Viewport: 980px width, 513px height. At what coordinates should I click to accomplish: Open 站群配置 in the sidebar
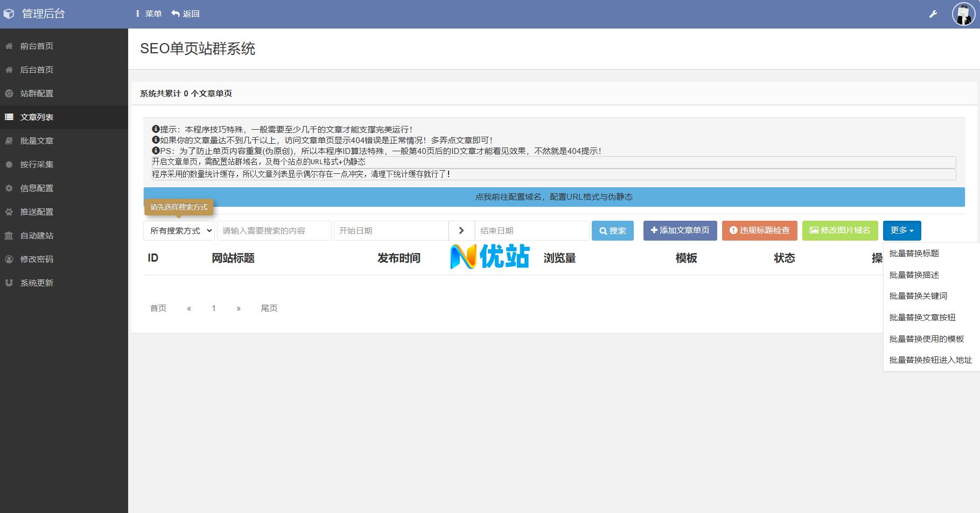click(37, 94)
